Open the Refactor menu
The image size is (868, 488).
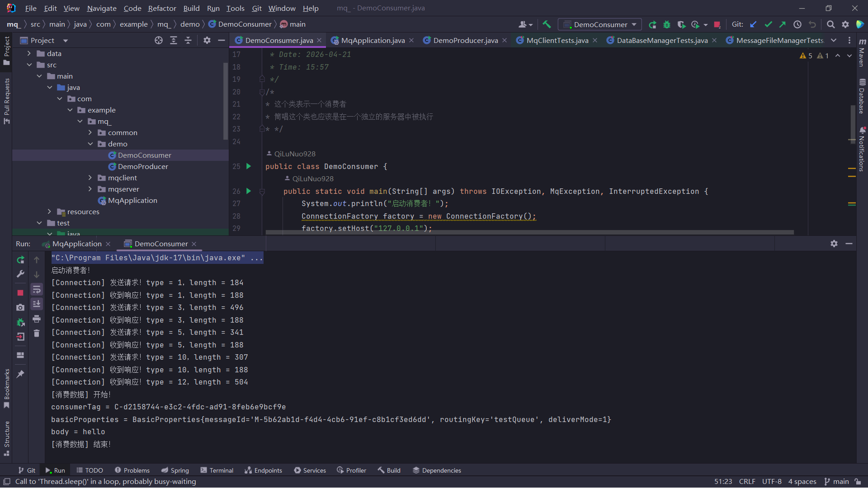pyautogui.click(x=162, y=8)
